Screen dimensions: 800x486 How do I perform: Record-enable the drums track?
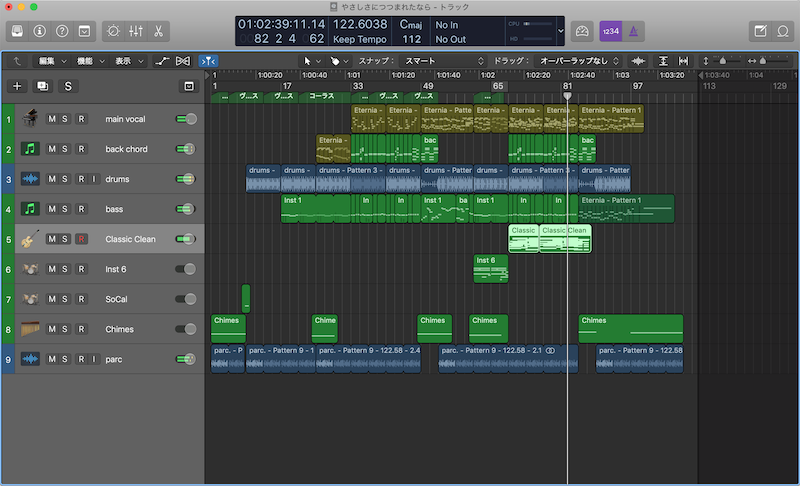tap(81, 179)
